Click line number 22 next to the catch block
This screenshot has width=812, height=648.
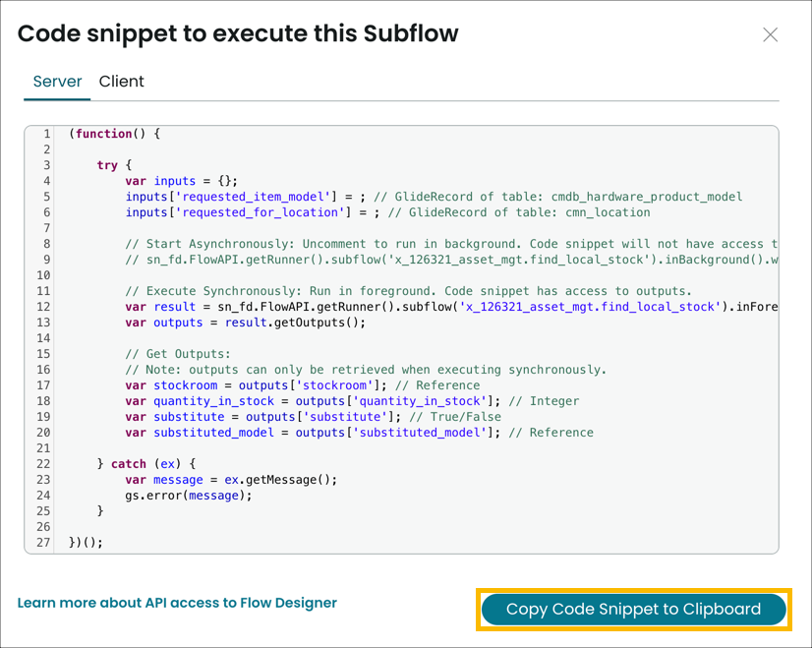click(x=43, y=463)
